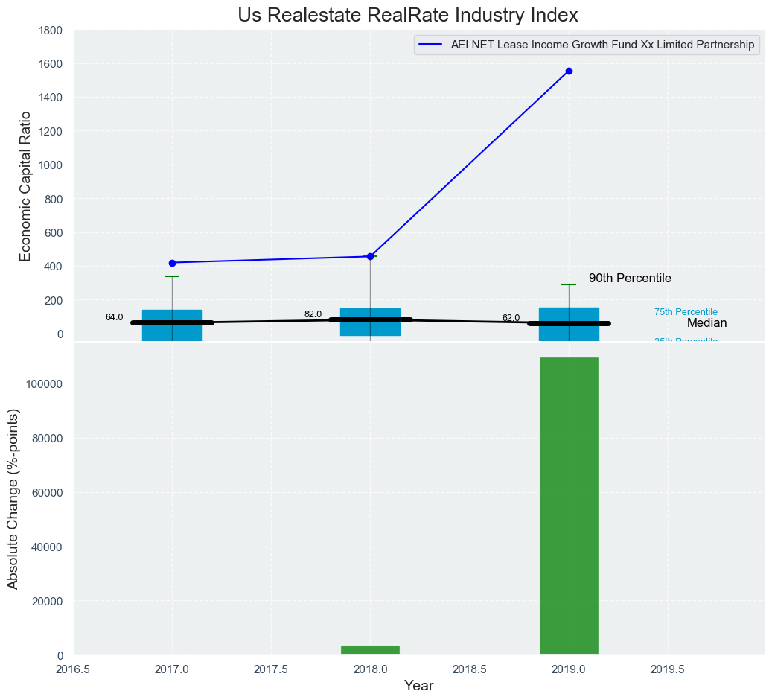Click the 2017 blue data point
The image size is (772, 700).
point(172,263)
